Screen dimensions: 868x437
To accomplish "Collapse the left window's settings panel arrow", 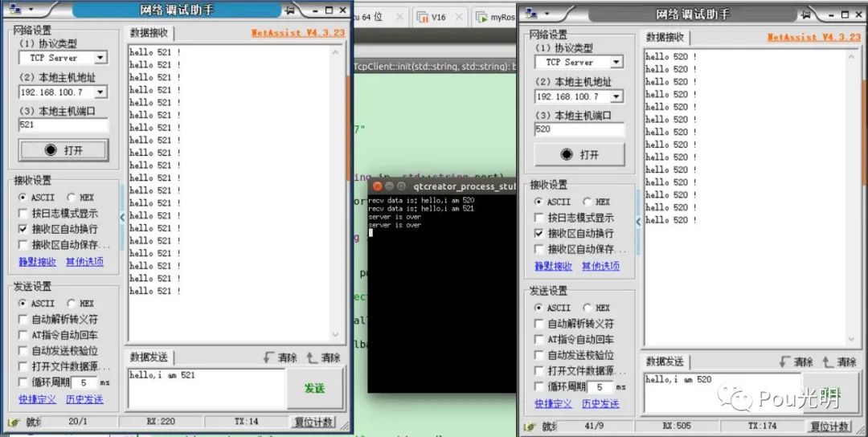I will (x=122, y=217).
